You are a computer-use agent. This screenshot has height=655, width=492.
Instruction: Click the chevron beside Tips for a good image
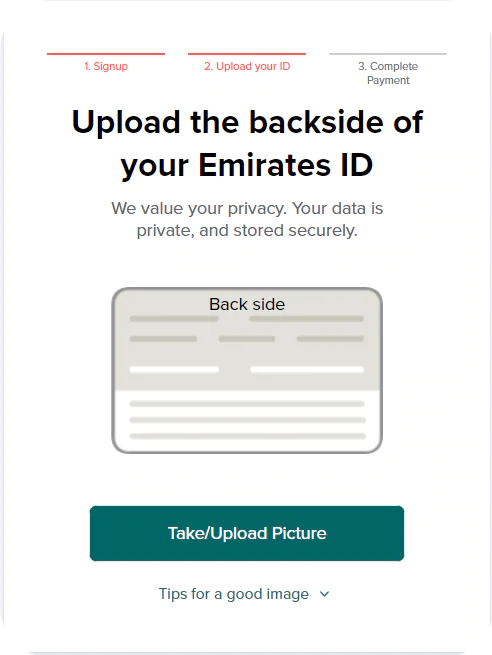coord(325,594)
